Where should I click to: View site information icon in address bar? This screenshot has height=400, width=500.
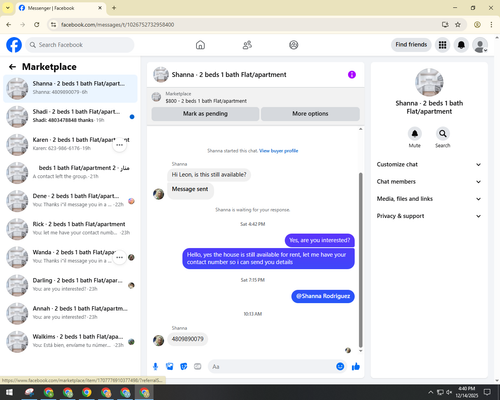point(53,25)
